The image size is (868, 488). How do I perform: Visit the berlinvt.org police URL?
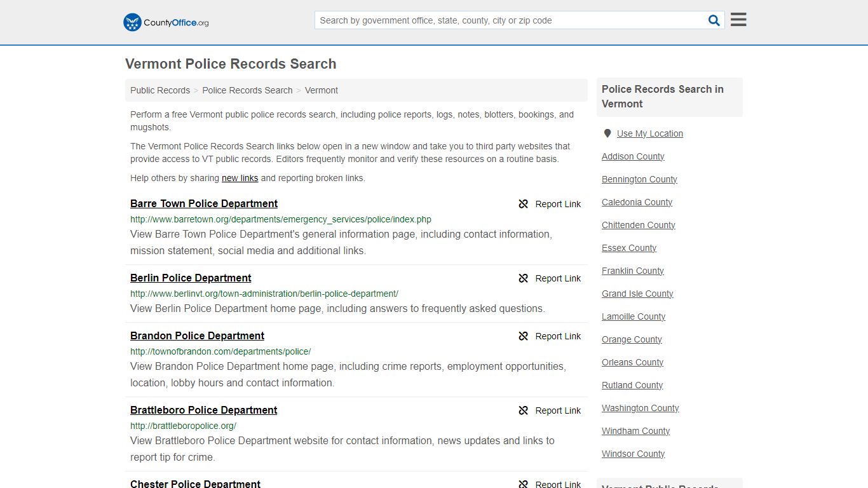264,294
